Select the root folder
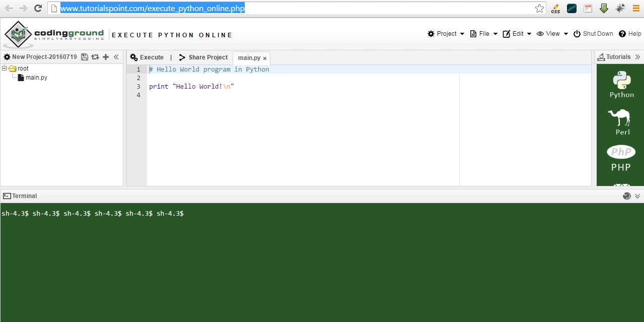This screenshot has height=322, width=644. coord(23,69)
